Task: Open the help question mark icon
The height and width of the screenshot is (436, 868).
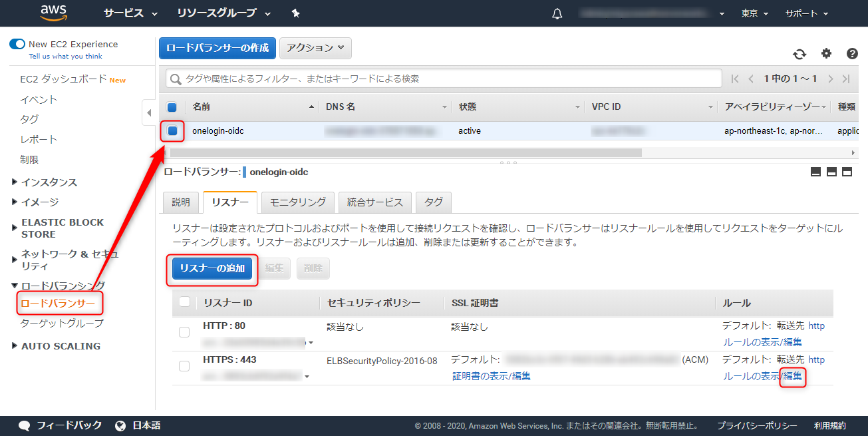Action: tap(852, 54)
